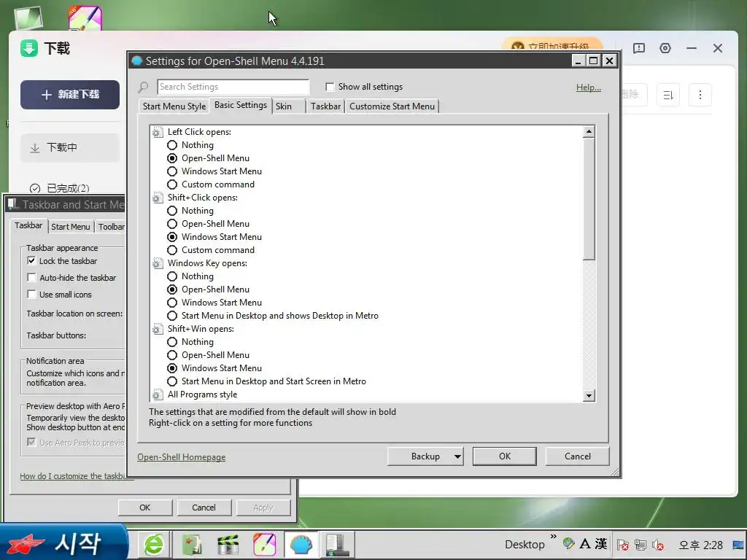Click the settings list scrollbar thumb
This screenshot has height=560, width=747.
point(589,199)
